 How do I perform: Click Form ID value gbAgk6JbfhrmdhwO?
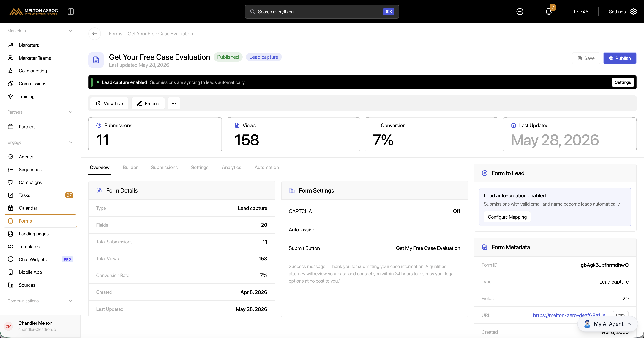click(604, 265)
